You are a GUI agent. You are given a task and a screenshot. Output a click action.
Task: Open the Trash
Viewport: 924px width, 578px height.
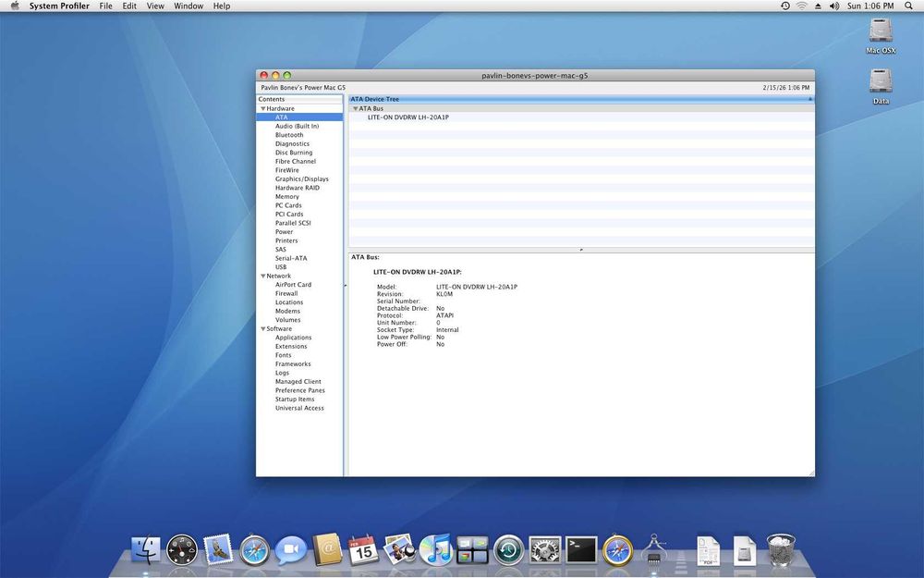[x=781, y=549]
